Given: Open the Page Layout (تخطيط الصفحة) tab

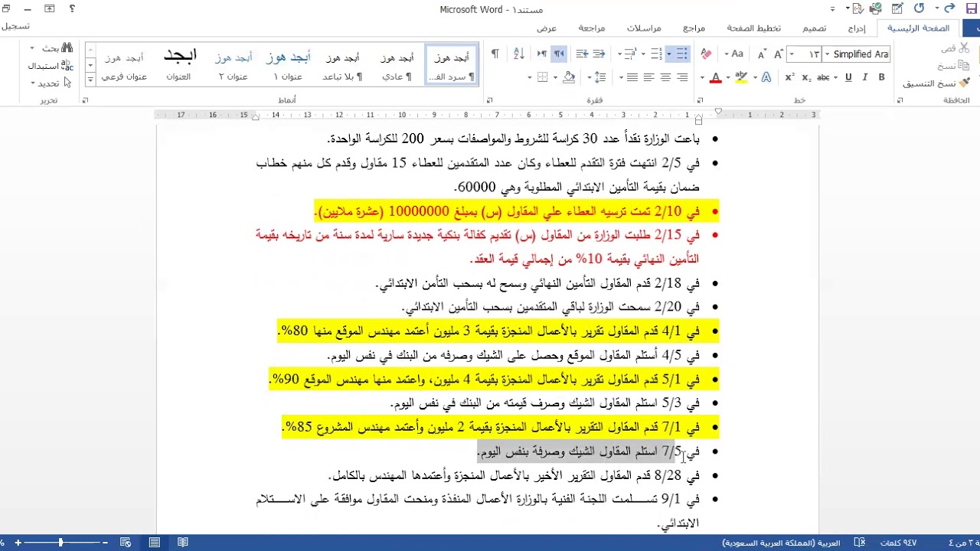Looking at the screenshot, I should (x=753, y=28).
